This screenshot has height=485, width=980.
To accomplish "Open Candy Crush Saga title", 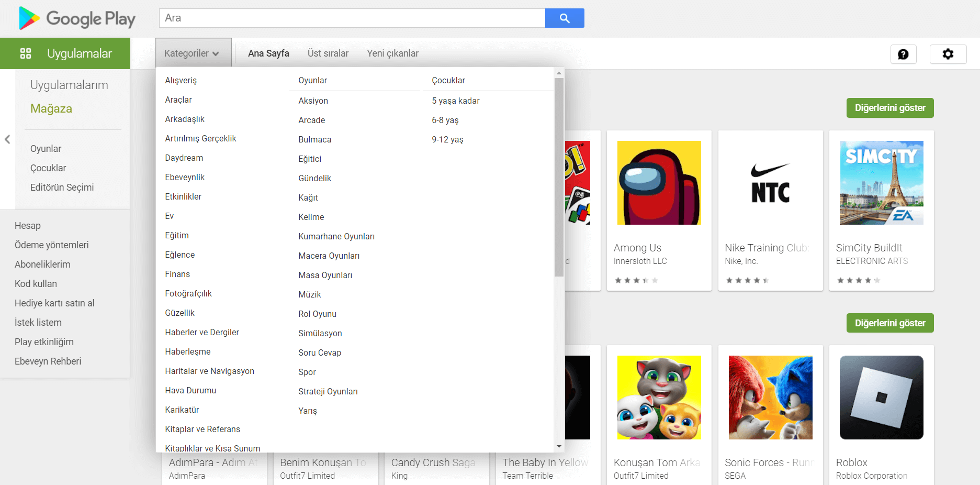I will (433, 462).
